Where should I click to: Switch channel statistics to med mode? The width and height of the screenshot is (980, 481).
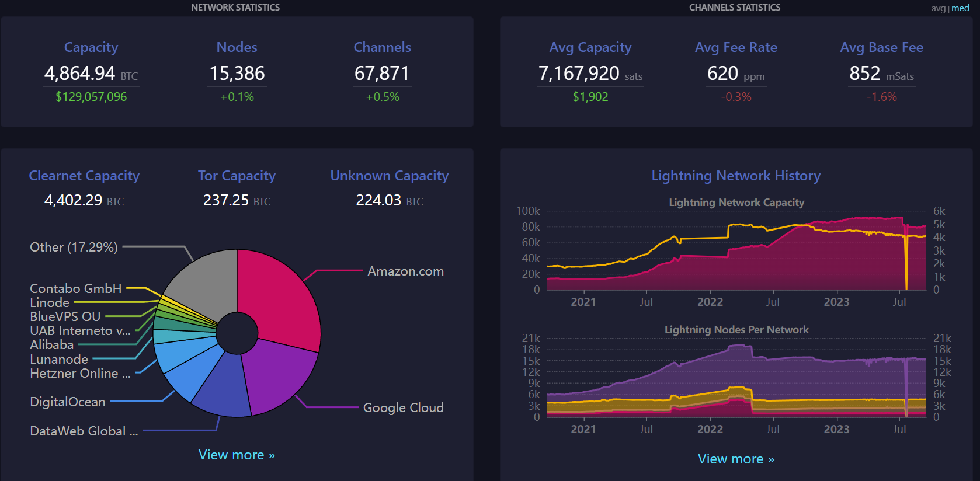click(961, 8)
